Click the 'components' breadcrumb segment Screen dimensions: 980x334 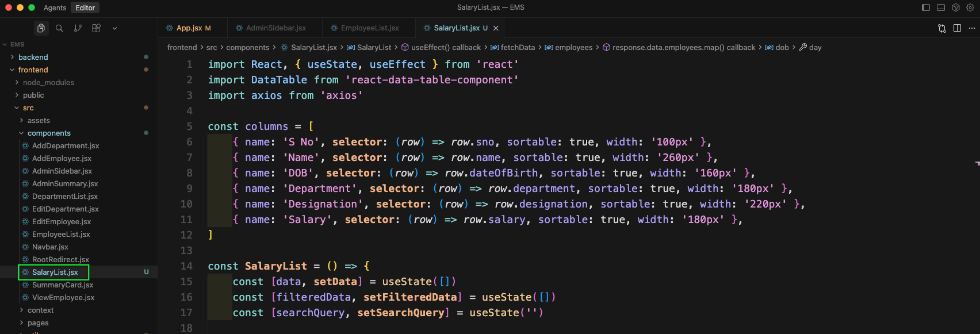pos(248,47)
